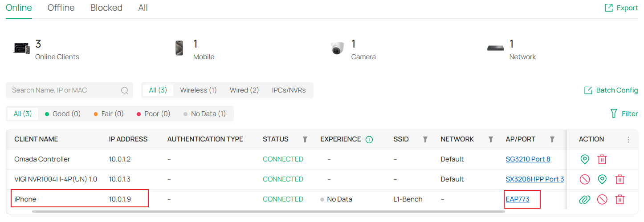Click the trash icon in the VIGI NVR row

coord(620,179)
